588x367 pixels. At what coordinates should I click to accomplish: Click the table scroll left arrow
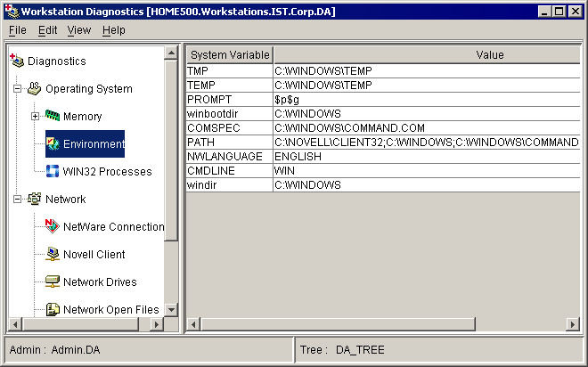[x=193, y=324]
